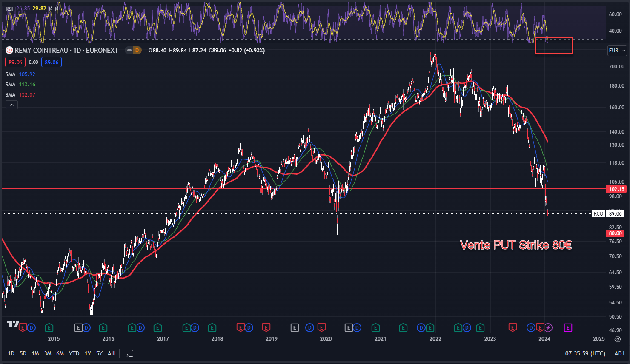
Task: Open timezone menu at 07:35:59 (UTC)
Action: coord(585,353)
